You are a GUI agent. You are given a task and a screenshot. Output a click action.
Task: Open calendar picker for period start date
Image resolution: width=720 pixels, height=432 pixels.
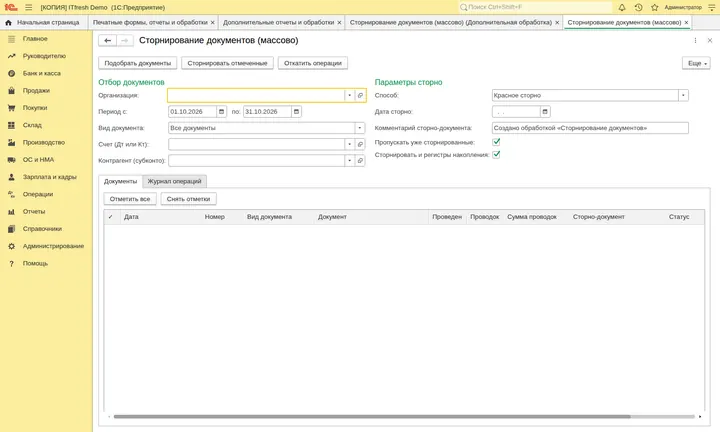coord(221,112)
